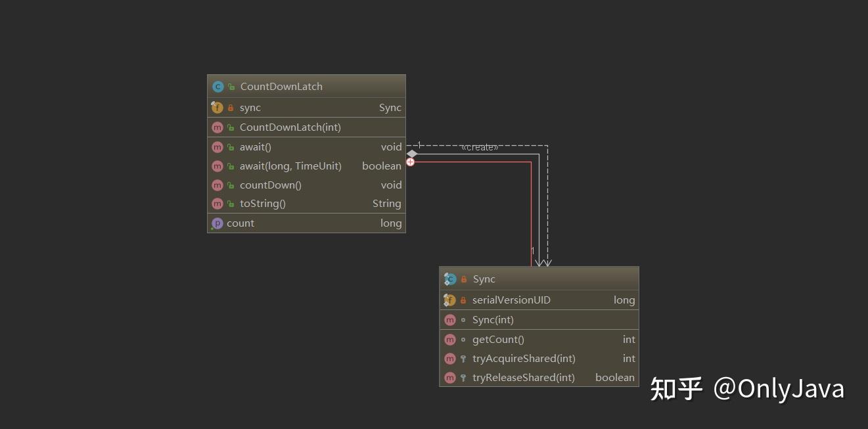
Task: Select the CountDownLatch class name
Action: tap(281, 87)
